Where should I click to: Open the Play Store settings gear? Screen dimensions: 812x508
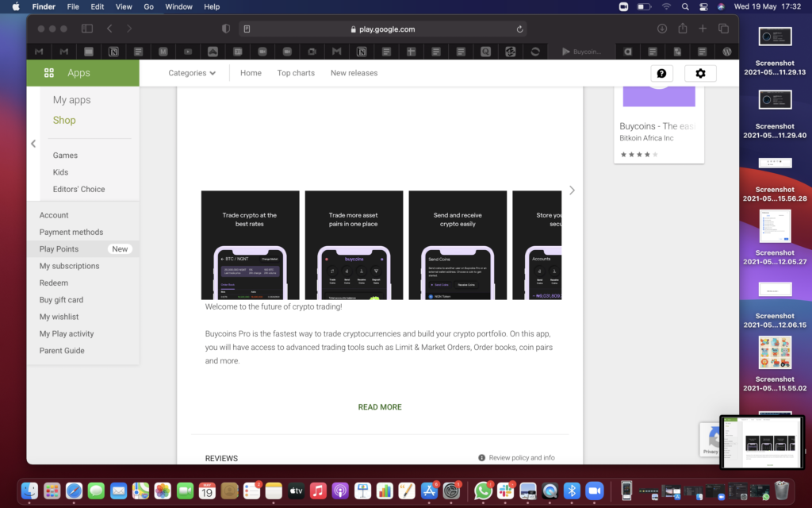click(700, 73)
